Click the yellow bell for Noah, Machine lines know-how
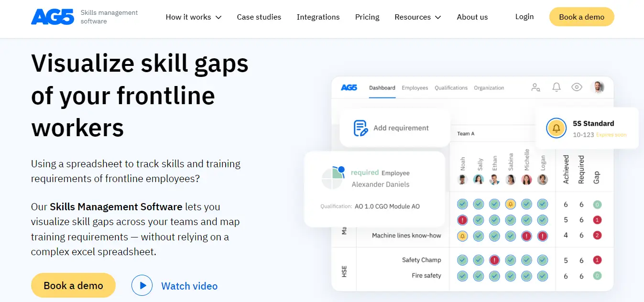The width and height of the screenshot is (644, 302). click(x=462, y=236)
